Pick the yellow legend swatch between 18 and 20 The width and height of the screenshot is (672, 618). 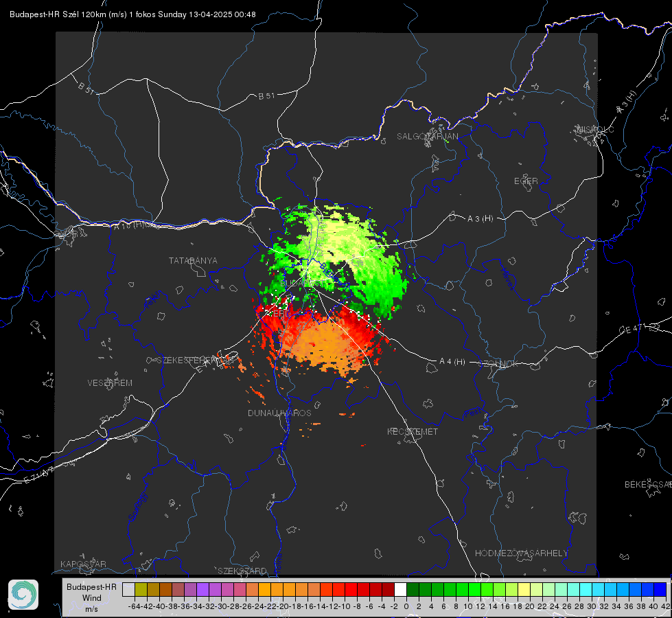(524, 589)
